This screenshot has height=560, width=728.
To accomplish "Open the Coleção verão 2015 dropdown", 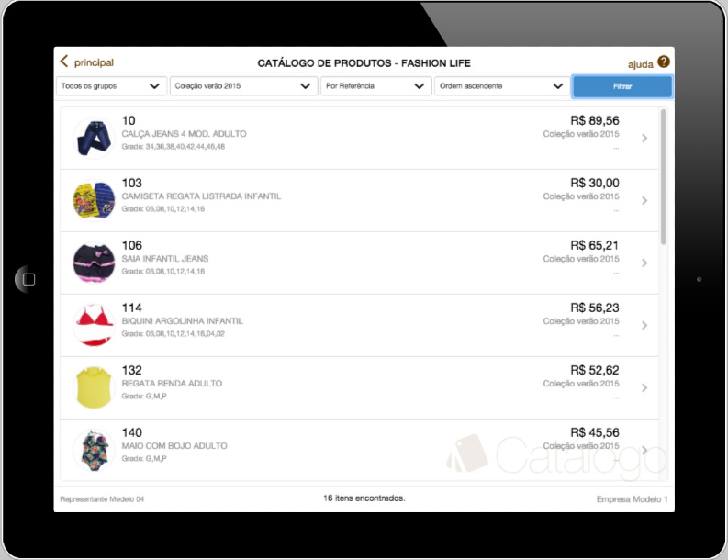I will (x=244, y=86).
